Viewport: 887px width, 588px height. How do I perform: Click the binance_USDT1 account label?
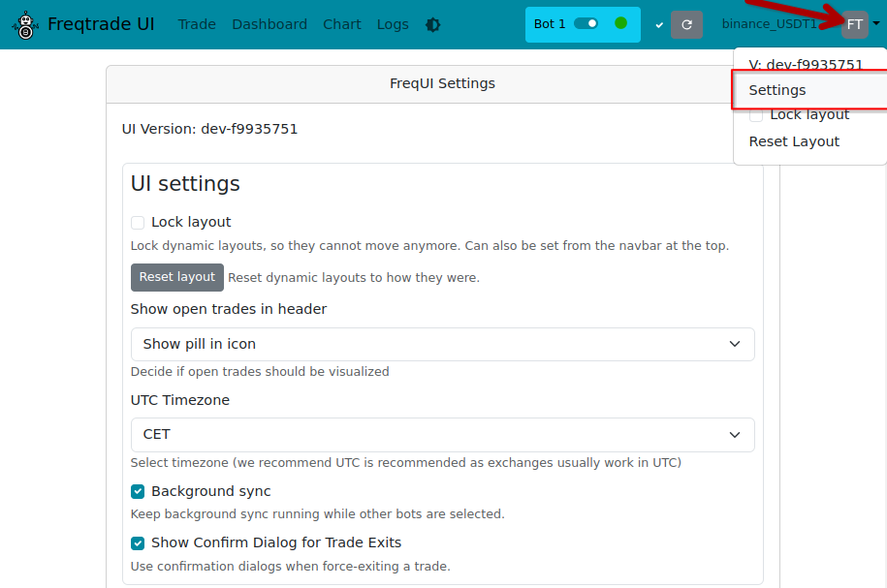(769, 24)
